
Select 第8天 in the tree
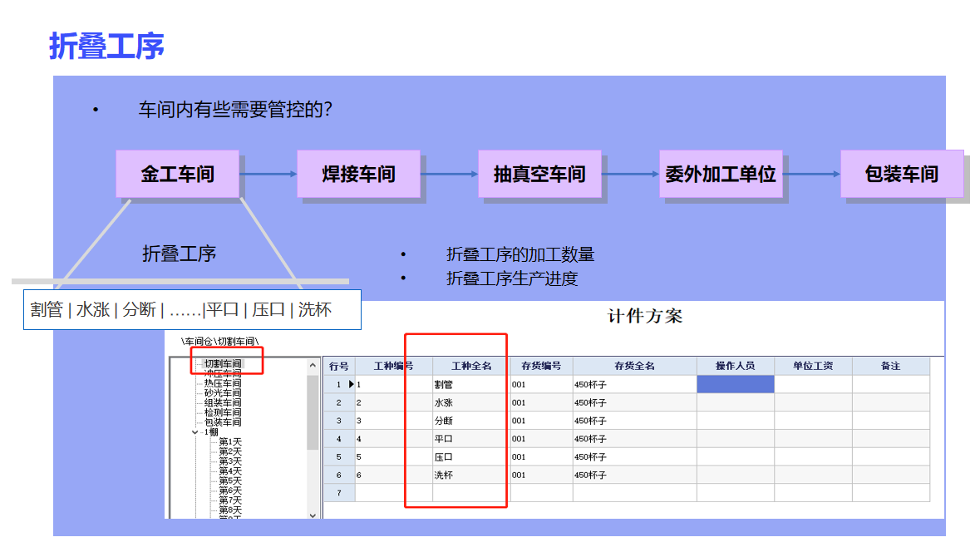point(230,510)
